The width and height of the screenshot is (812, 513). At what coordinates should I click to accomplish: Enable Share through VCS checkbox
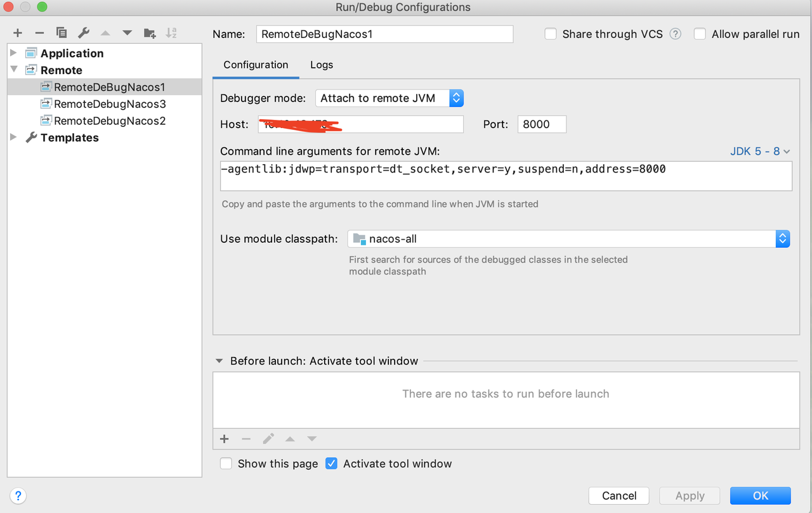click(x=551, y=34)
